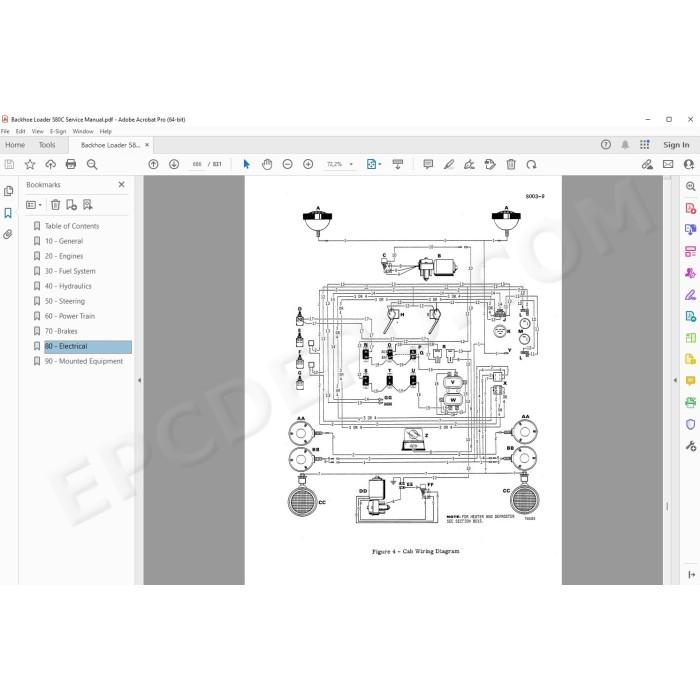Jump to the 40 - Hydraulics bookmark
700x700 pixels.
pyautogui.click(x=68, y=286)
